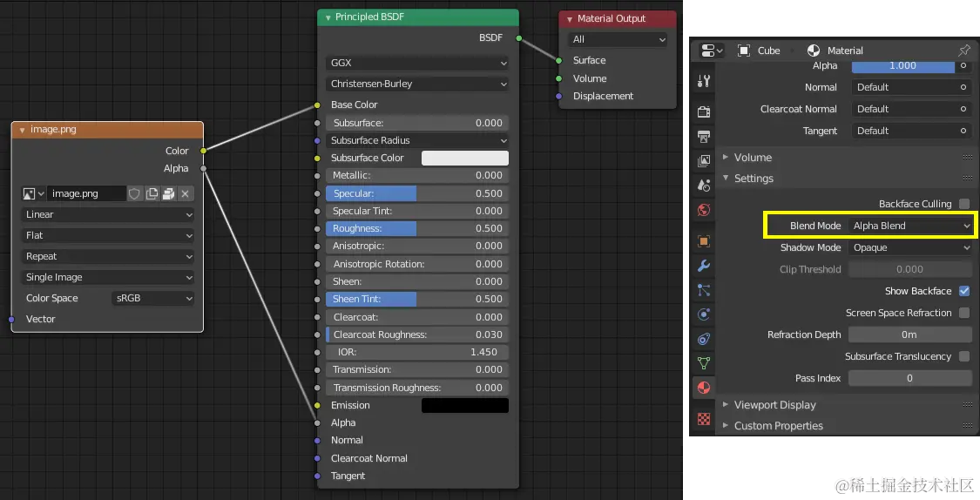Click the Alpha 1.000 slider in properties
The height and width of the screenshot is (500, 980).
click(902, 65)
